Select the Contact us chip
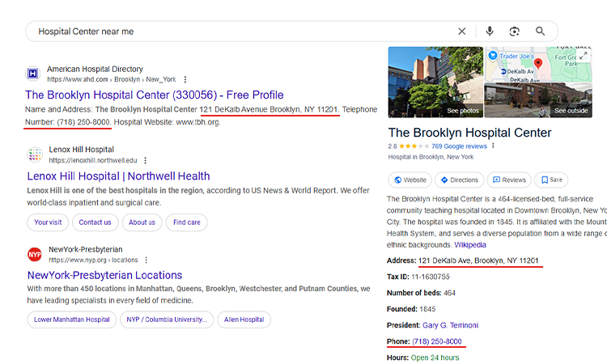The image size is (607, 364). coord(95,222)
